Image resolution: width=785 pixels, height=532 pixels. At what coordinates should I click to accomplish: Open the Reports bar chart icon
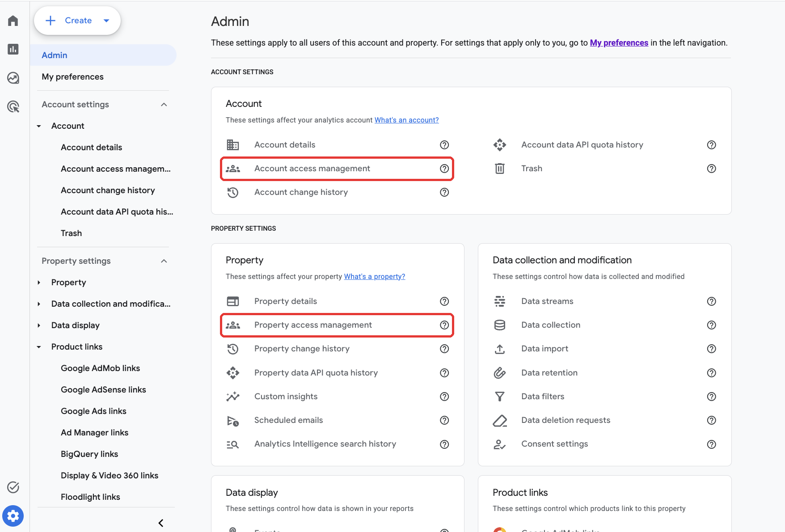pyautogui.click(x=13, y=49)
